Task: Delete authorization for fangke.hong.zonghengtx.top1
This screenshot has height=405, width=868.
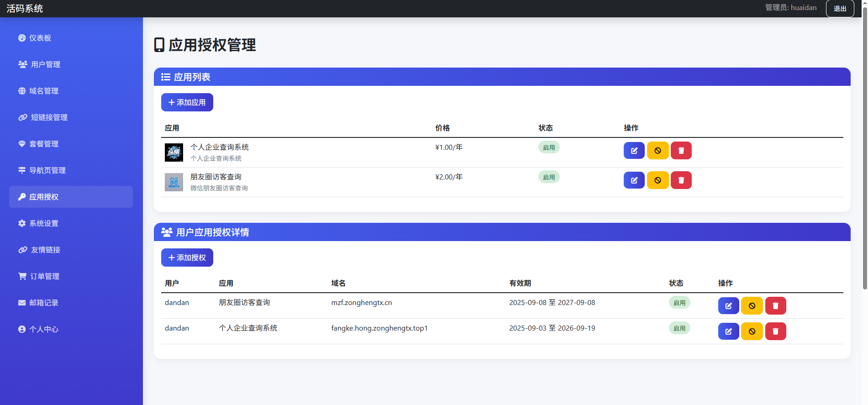Action: pos(775,331)
